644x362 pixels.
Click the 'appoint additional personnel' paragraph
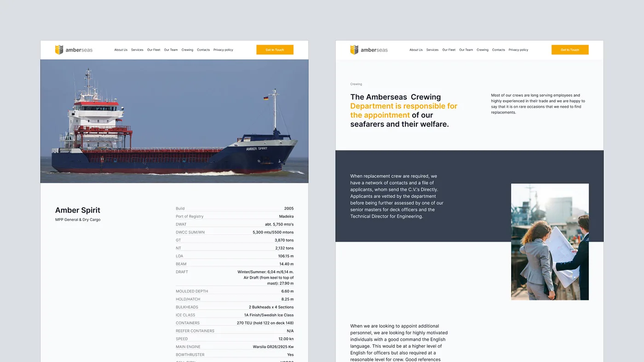(399, 343)
